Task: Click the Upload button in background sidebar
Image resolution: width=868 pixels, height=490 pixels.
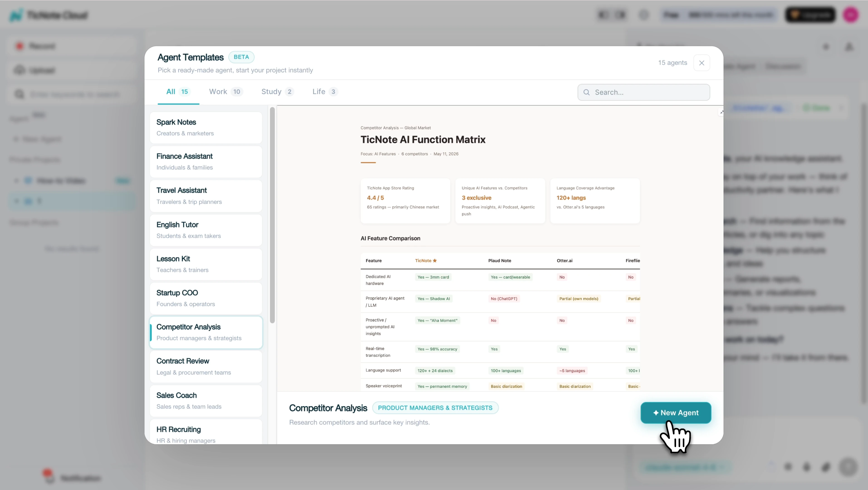Action: point(72,70)
